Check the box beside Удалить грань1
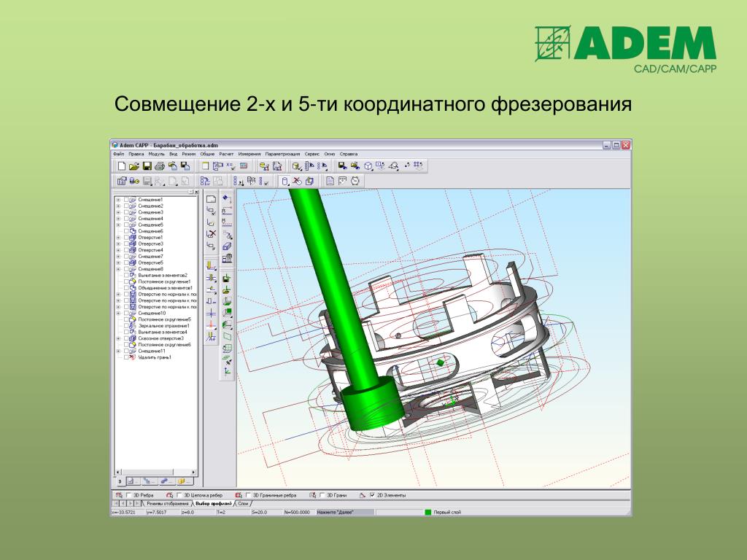 point(126,357)
